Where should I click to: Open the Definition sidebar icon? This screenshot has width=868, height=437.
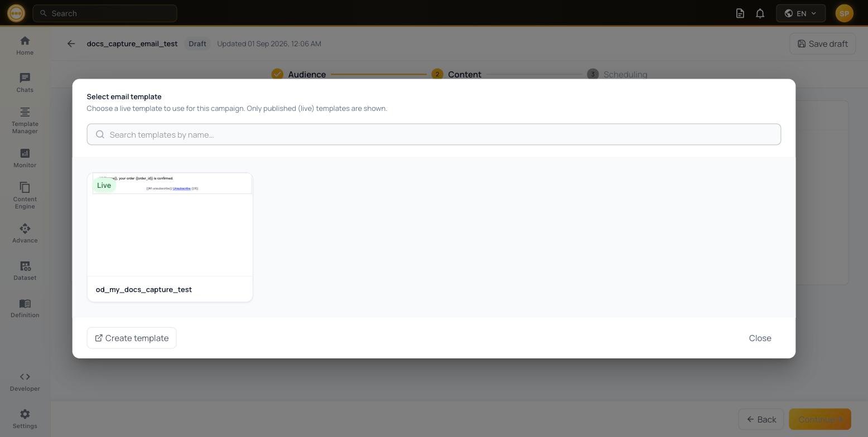point(25,308)
